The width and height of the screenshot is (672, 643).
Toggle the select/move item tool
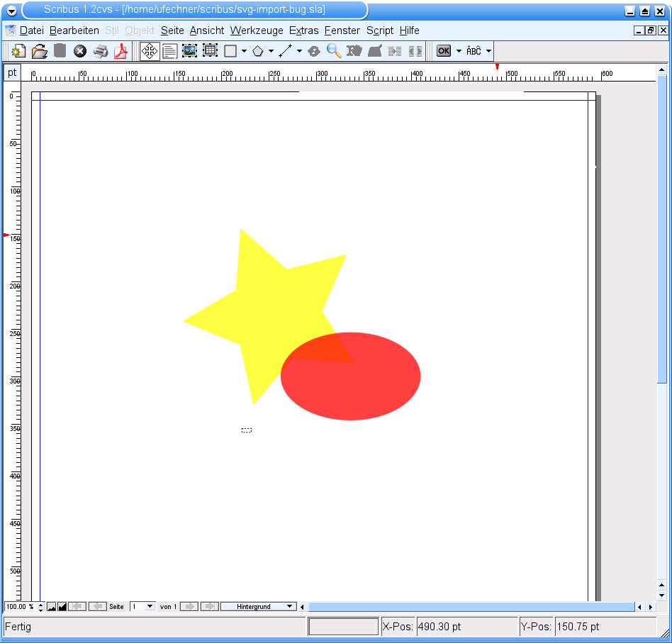(150, 51)
